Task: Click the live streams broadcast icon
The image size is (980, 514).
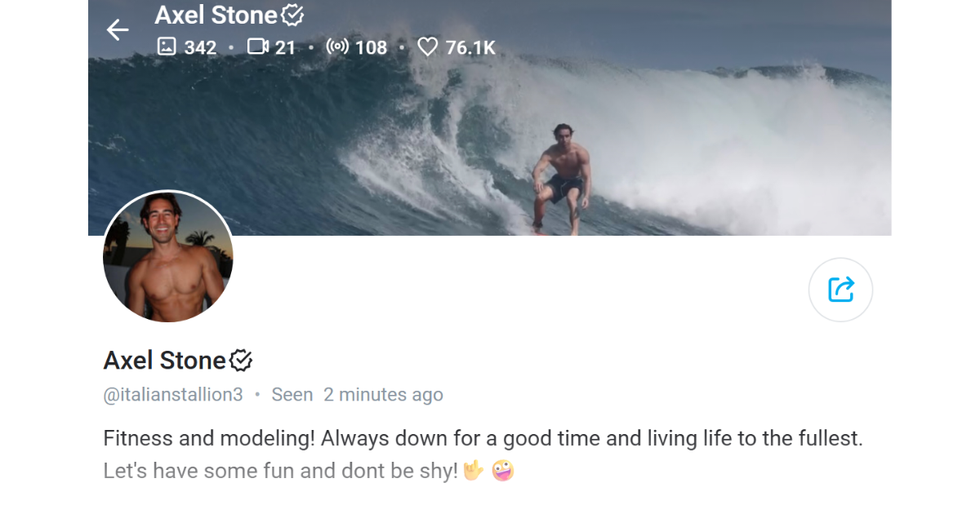Action: tap(337, 47)
